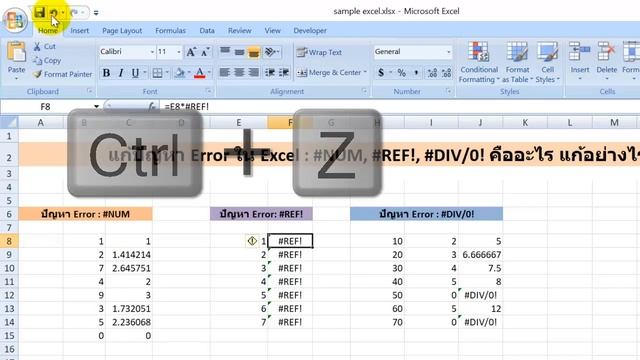This screenshot has height=360, width=640.
Task: Click the Save icon in Quick Access toolbar
Action: [40, 12]
